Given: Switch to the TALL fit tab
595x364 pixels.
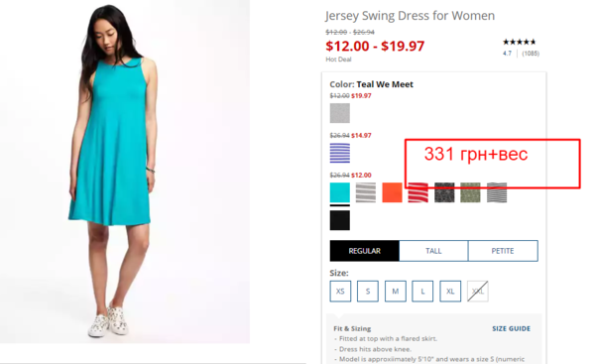Looking at the screenshot, I should coord(433,251).
